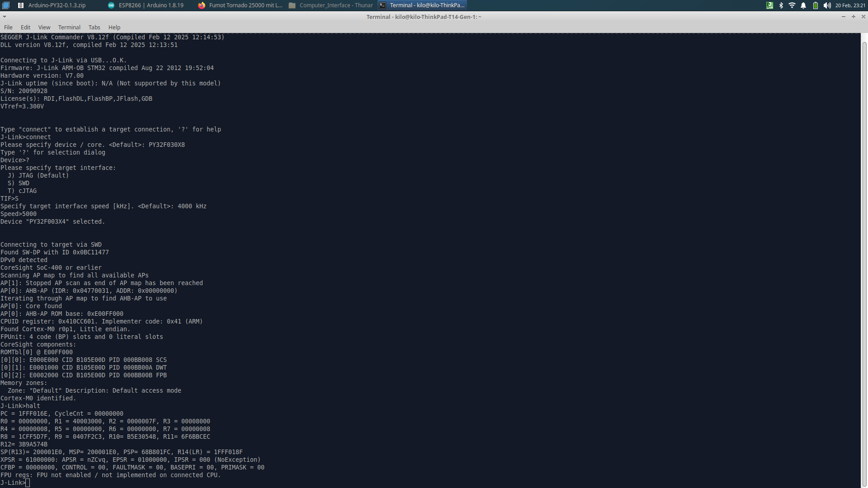Screen dimensions: 868x488
Task: Open the window menu arrow in title bar
Action: tap(5, 17)
